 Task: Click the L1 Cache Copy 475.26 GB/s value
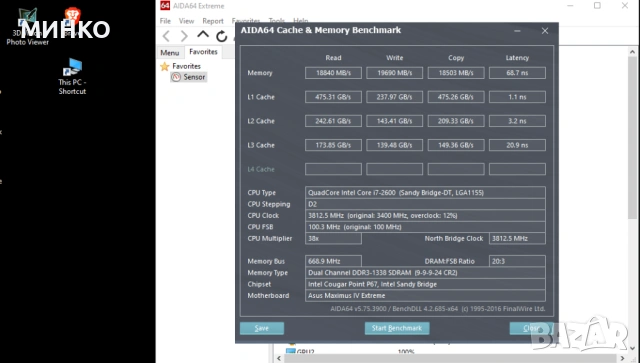click(456, 97)
